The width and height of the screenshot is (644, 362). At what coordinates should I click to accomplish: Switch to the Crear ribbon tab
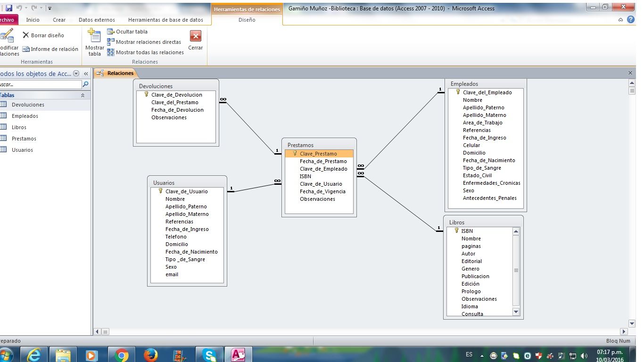[x=59, y=20]
